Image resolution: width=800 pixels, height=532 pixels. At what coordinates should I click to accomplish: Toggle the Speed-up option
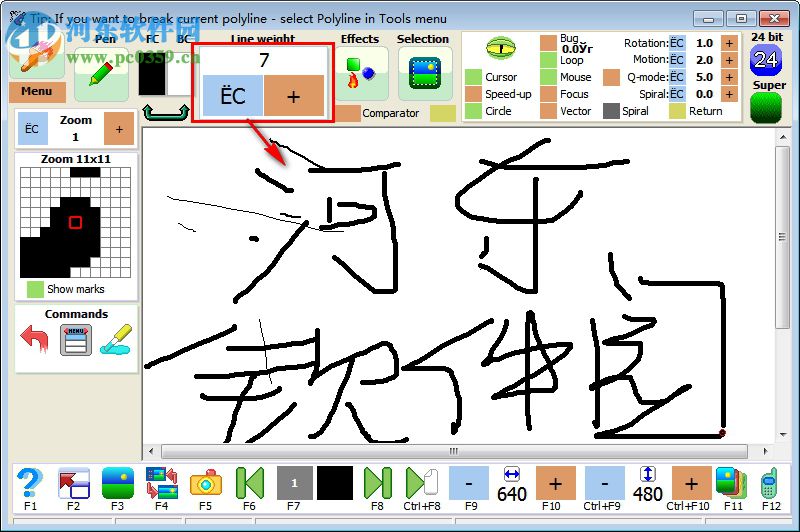473,94
